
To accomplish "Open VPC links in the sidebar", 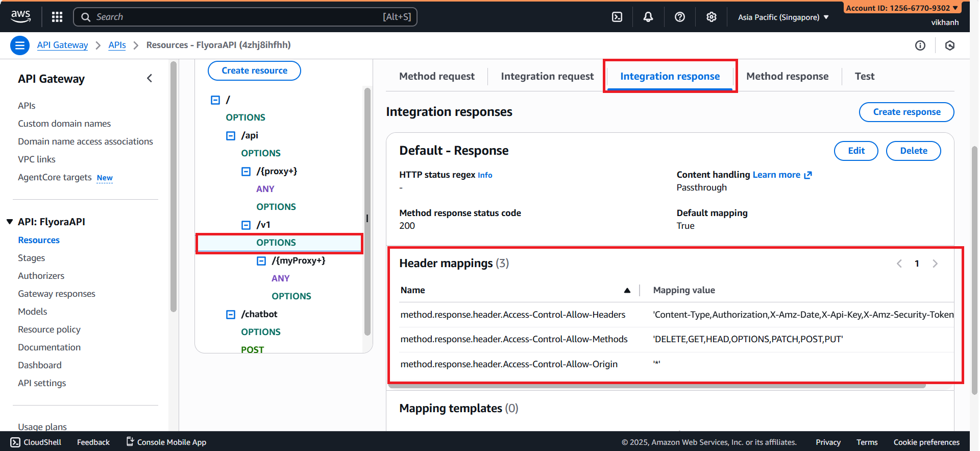I will 37,159.
